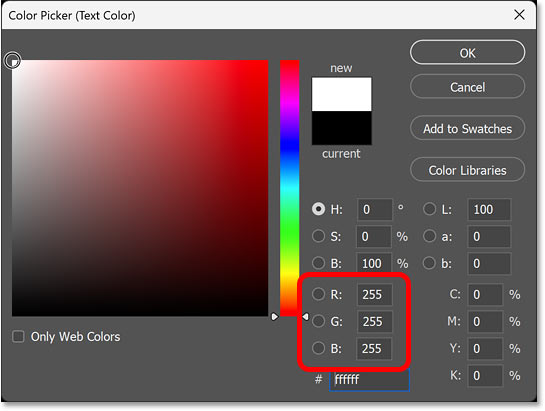Select the H hue radio button
Image resolution: width=545 pixels, height=411 pixels.
[x=318, y=209]
